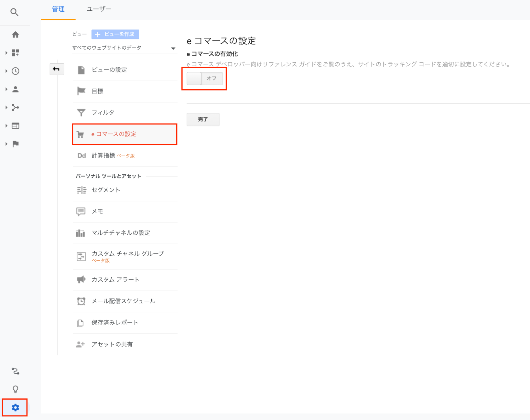This screenshot has height=420, width=530.
Task: Open the Discover lightbulb icon
Action: click(x=15, y=389)
